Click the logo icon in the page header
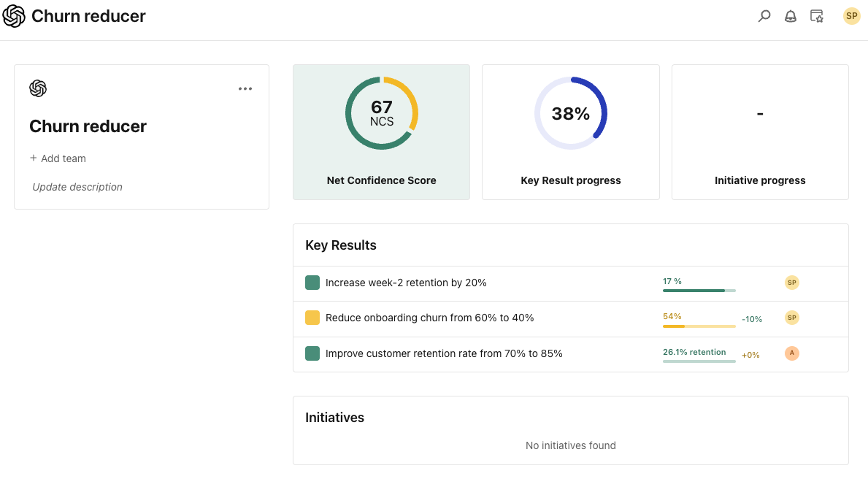This screenshot has width=868, height=479. (x=14, y=16)
